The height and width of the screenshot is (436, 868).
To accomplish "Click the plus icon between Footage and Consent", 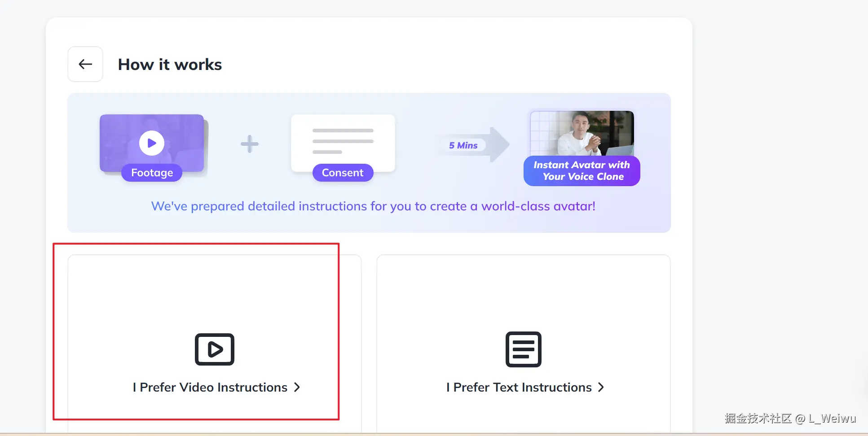I will click(x=250, y=144).
